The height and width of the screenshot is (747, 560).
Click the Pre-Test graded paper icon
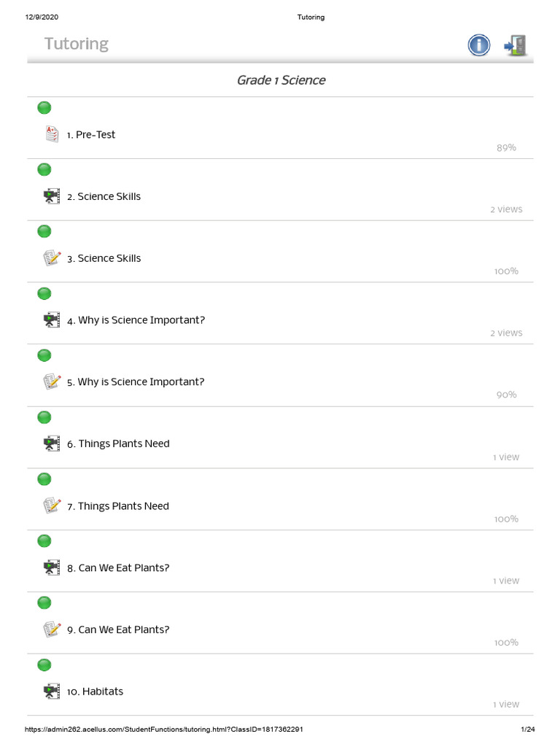click(x=51, y=134)
